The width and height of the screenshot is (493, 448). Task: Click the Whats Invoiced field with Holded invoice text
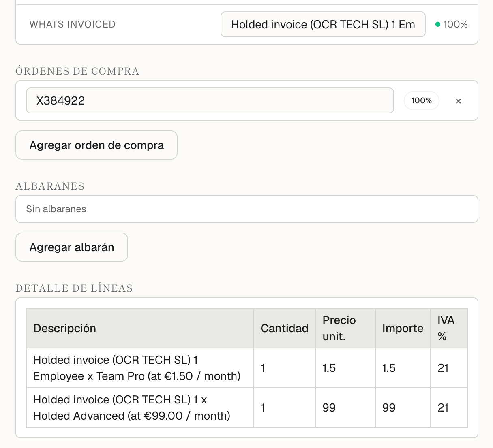323,24
